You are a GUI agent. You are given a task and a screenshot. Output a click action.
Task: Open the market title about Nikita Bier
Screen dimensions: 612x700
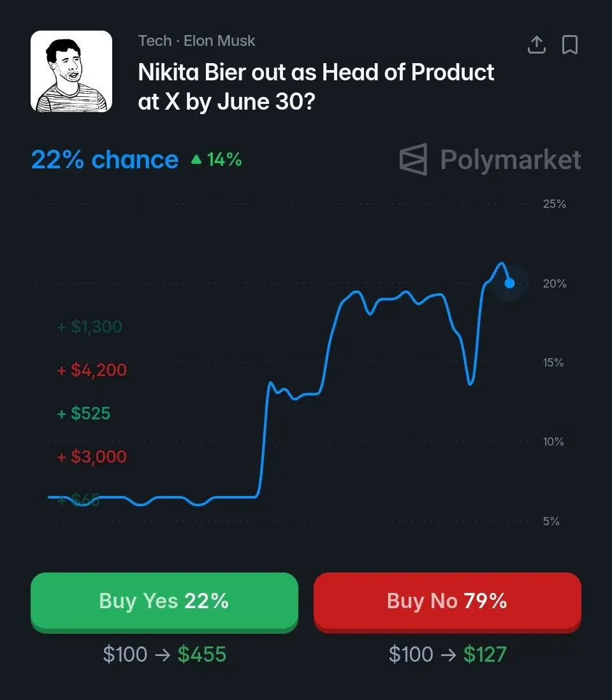[316, 87]
